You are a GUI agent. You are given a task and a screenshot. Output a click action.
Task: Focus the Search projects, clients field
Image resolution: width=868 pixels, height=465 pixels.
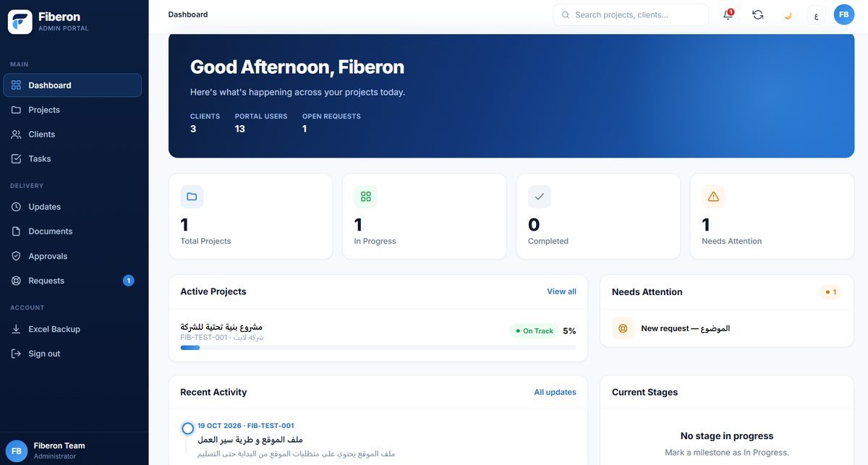631,14
